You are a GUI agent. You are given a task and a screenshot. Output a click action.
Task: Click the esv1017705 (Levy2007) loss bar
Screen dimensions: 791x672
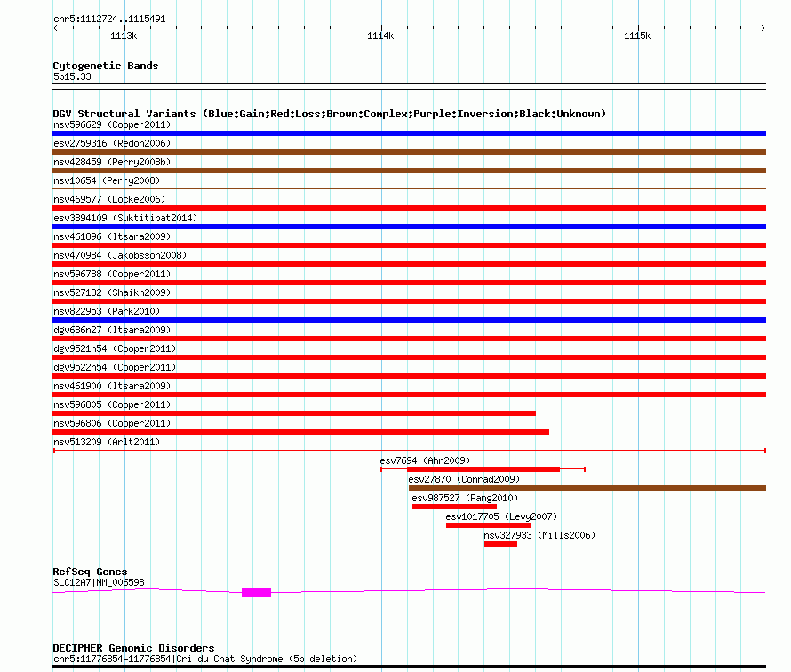(488, 525)
